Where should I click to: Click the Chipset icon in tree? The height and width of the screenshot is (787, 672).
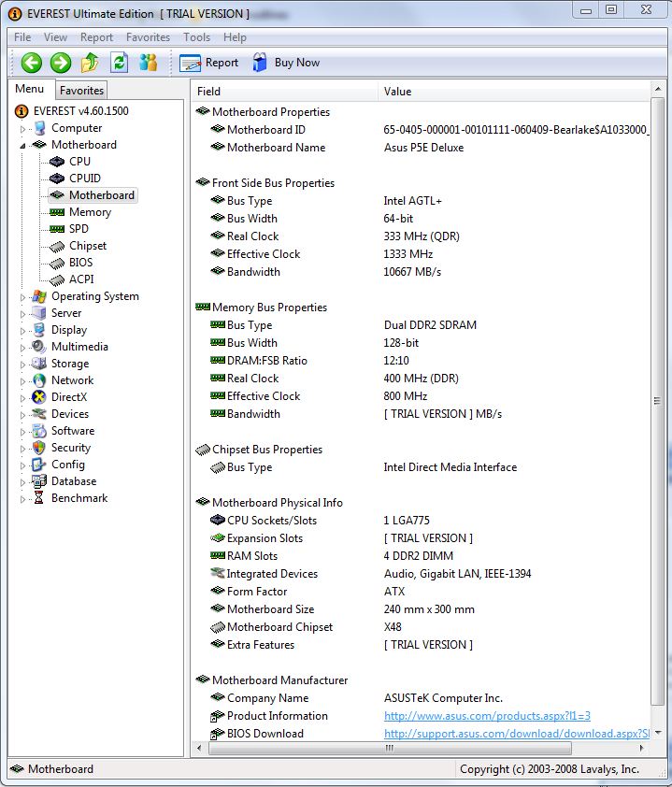(x=57, y=246)
